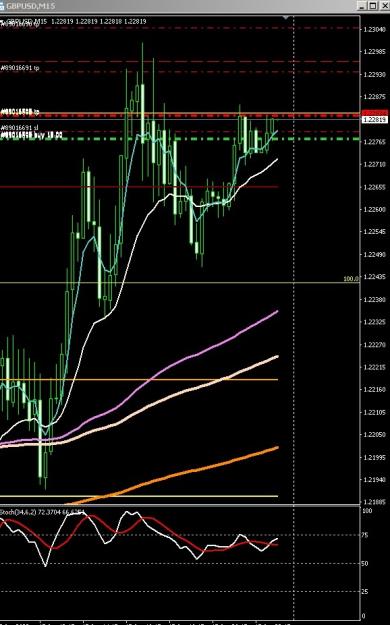Click the red price tag above 1.22819

(x=375, y=113)
